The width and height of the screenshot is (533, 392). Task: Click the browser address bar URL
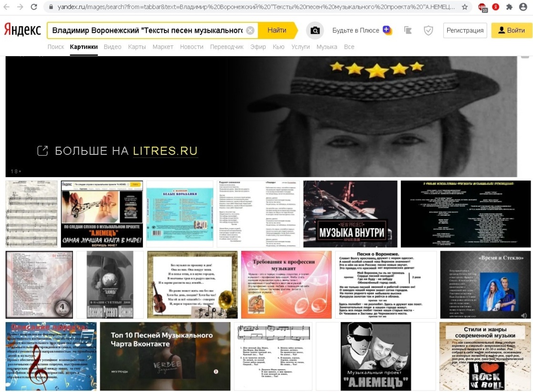coord(256,7)
